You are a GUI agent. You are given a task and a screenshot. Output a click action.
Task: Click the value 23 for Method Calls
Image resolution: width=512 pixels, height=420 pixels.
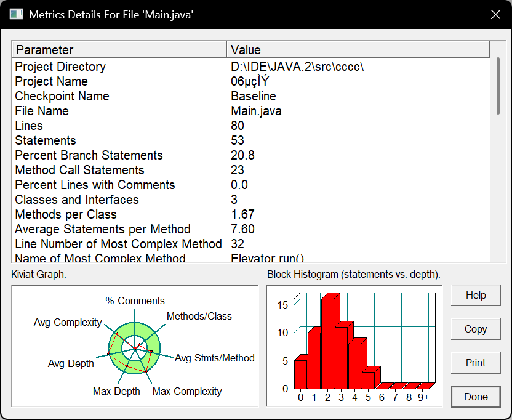(x=238, y=170)
